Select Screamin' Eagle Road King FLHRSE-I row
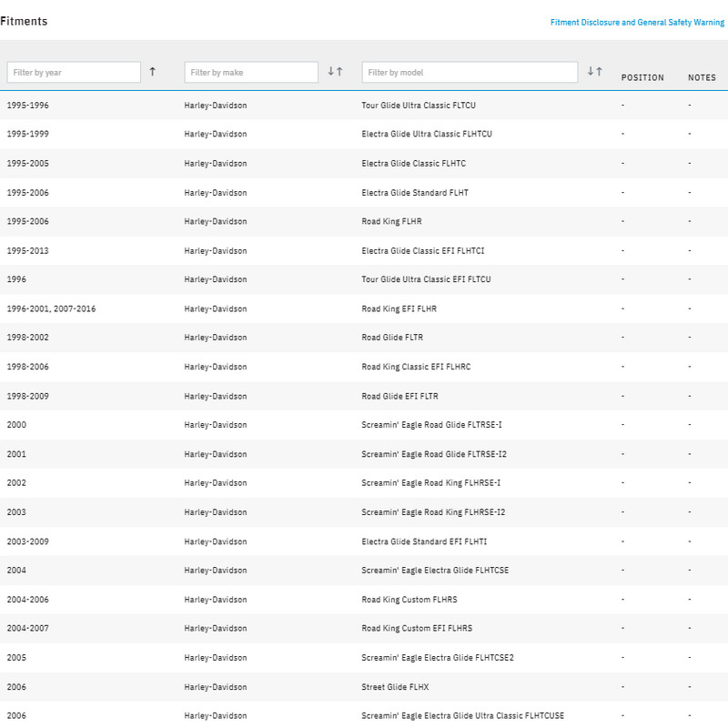This screenshot has width=728, height=728. 430,483
